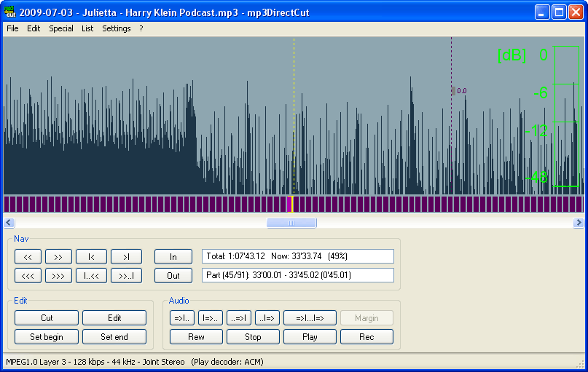The image size is (588, 372).
Task: Click the green dB level meter
Action: pyautogui.click(x=567, y=116)
